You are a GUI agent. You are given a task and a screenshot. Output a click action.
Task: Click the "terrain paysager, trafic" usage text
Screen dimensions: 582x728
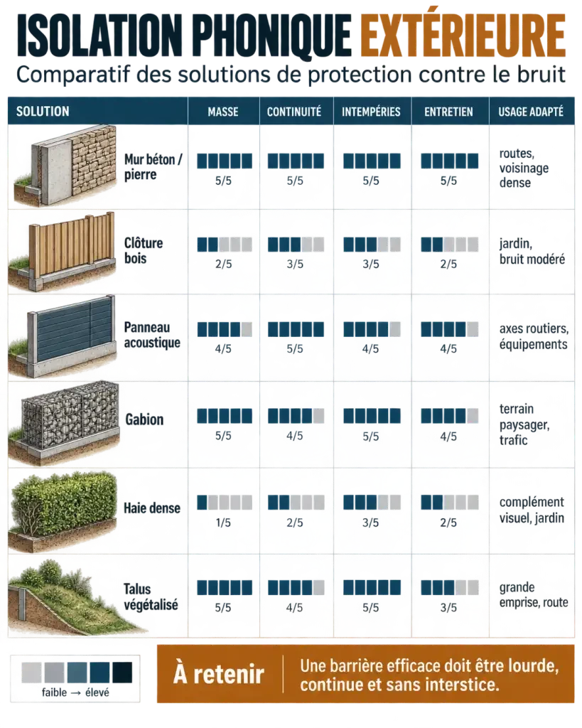(524, 424)
